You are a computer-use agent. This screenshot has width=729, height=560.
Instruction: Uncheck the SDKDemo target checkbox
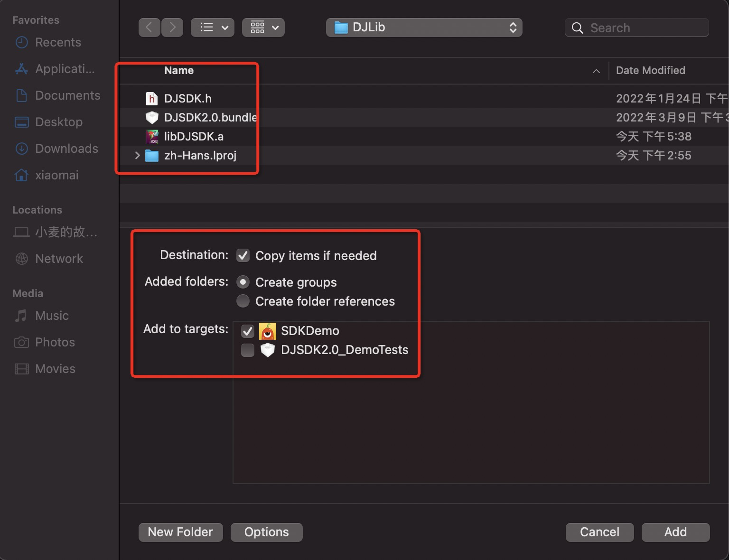click(248, 331)
